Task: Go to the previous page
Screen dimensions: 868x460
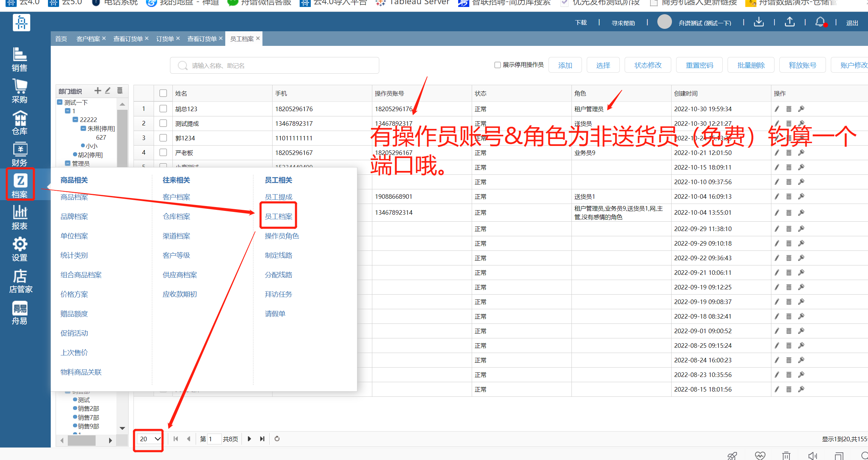Action: [189, 439]
